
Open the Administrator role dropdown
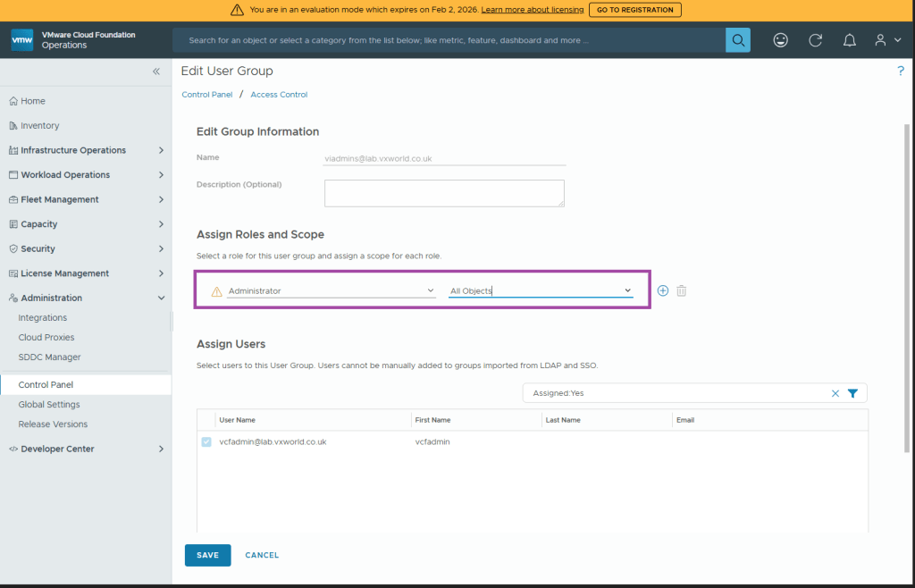(331, 290)
